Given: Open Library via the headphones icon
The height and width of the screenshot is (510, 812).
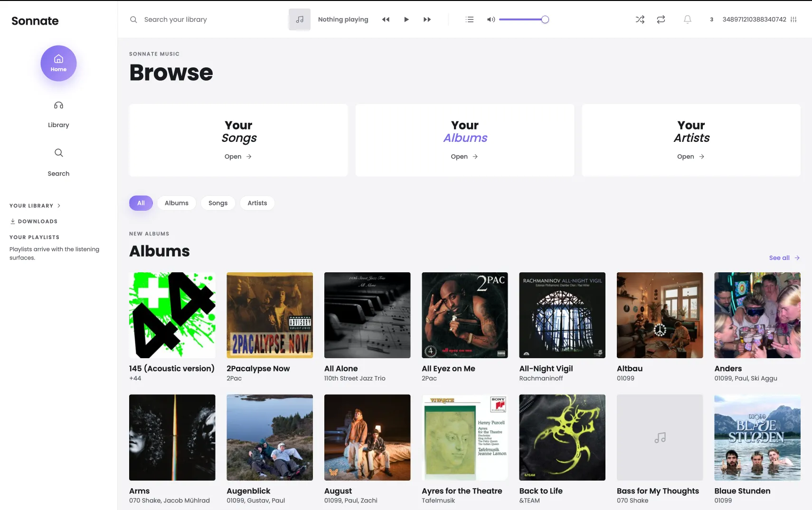Looking at the screenshot, I should click(58, 105).
